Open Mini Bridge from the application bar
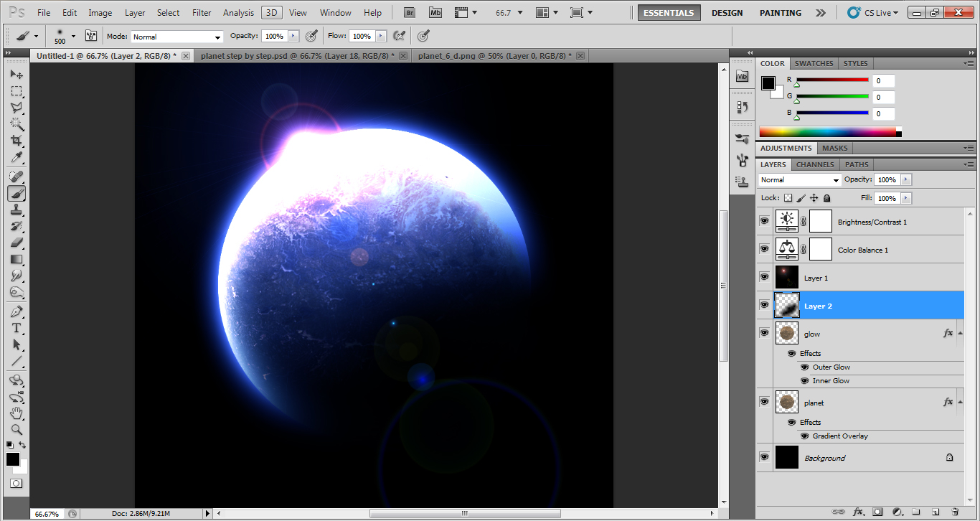The width and height of the screenshot is (980, 521). (435, 12)
